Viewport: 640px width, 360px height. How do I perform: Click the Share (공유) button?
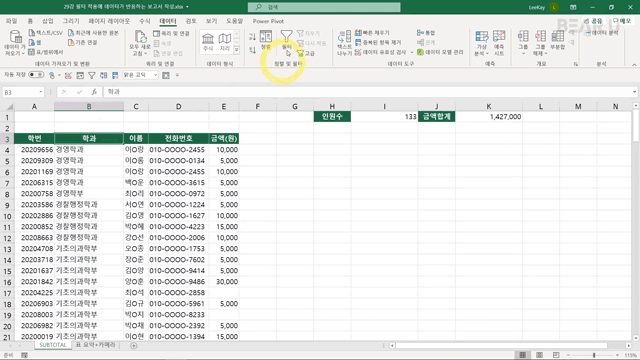(593, 21)
